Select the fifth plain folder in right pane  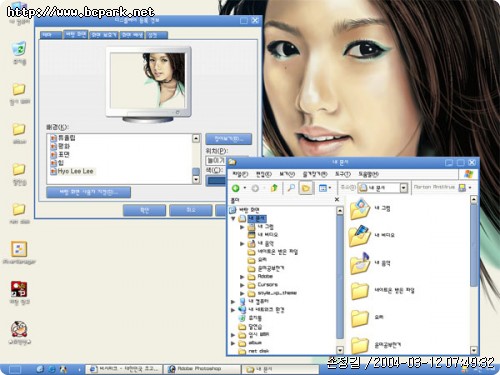point(360,318)
